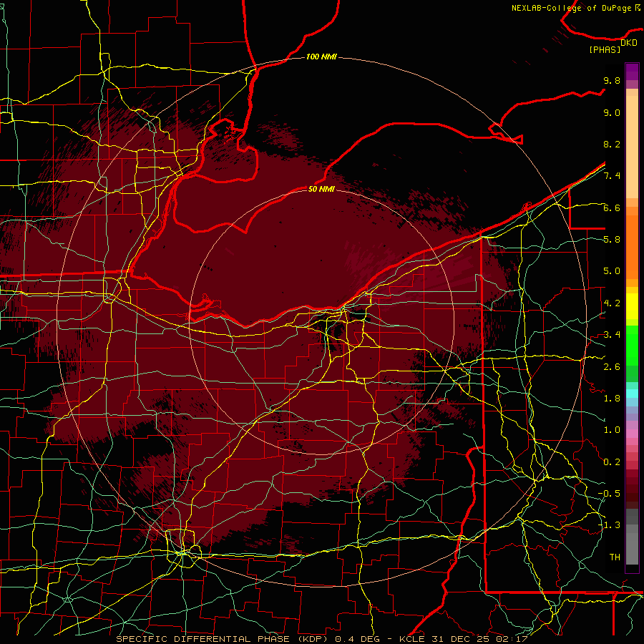
Task: Select the 1.8 value on the scale
Action: pyautogui.click(x=612, y=399)
